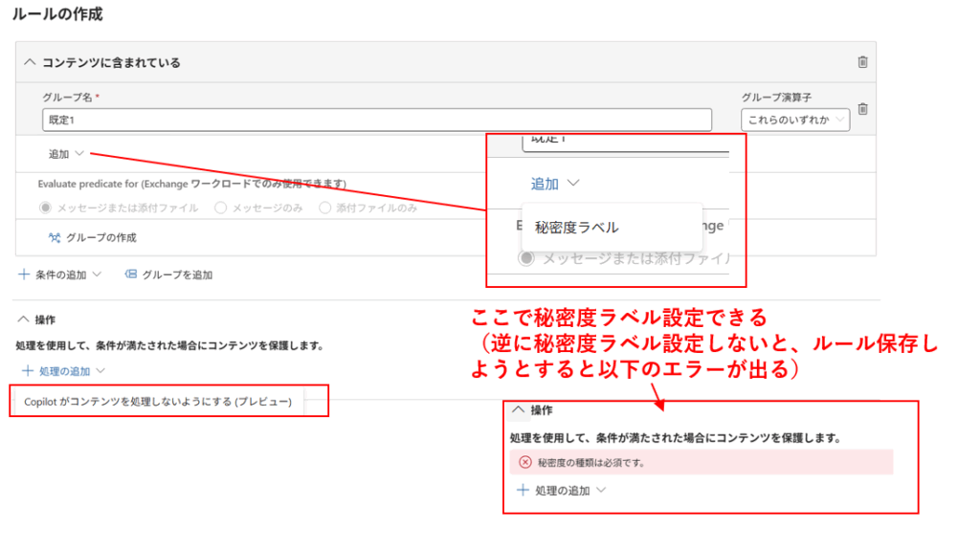Expand the small 追加 dropdown under グループ名
The image size is (980, 549).
[67, 154]
